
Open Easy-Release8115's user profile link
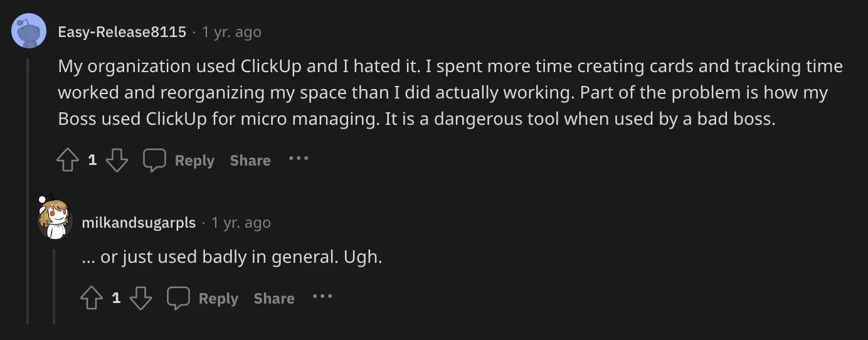tap(122, 32)
